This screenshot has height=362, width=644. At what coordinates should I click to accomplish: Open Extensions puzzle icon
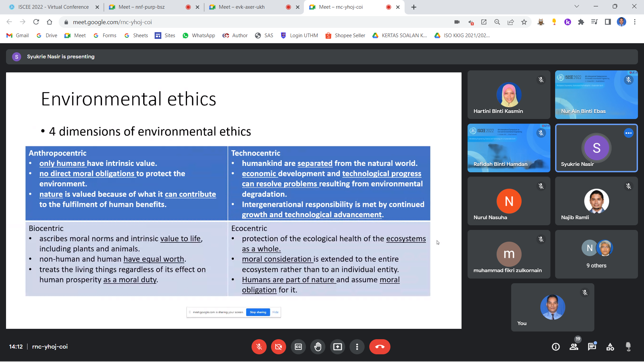point(581,22)
